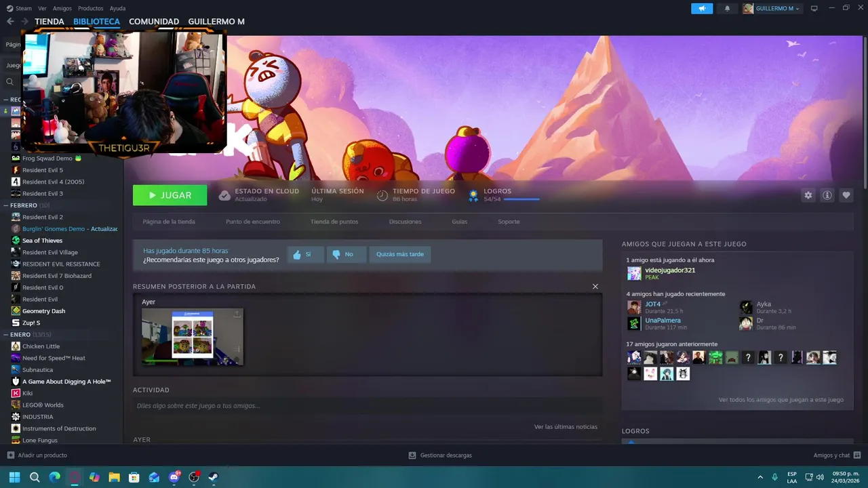Image resolution: width=868 pixels, height=488 pixels.
Task: Add game to favorites with heart icon
Action: (846, 195)
